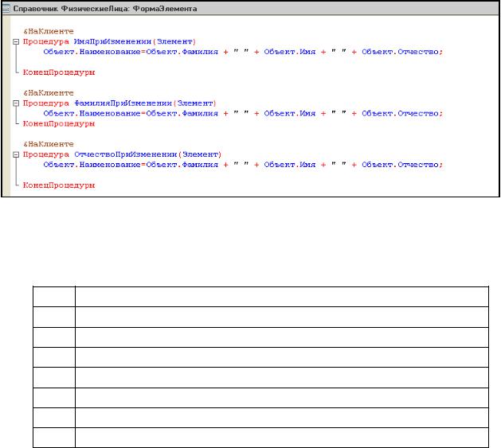
Task: Click the procedure name ИмяПриИзменении
Action: [112, 42]
